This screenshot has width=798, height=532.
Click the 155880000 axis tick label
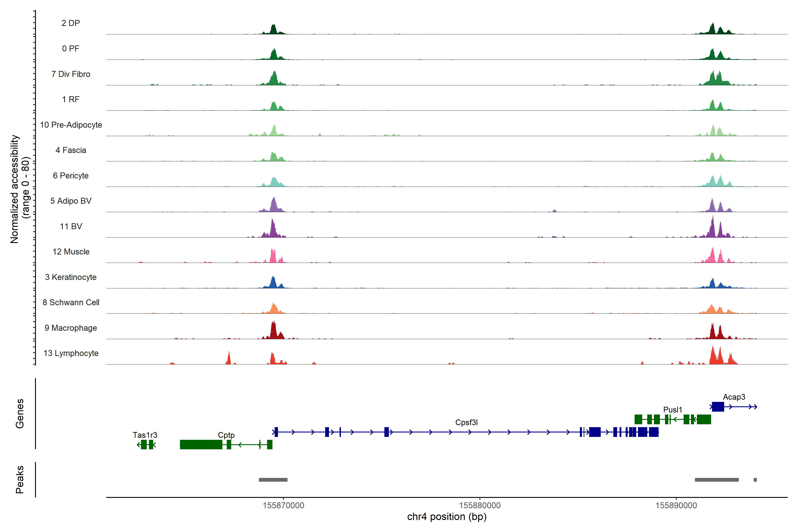479,506
